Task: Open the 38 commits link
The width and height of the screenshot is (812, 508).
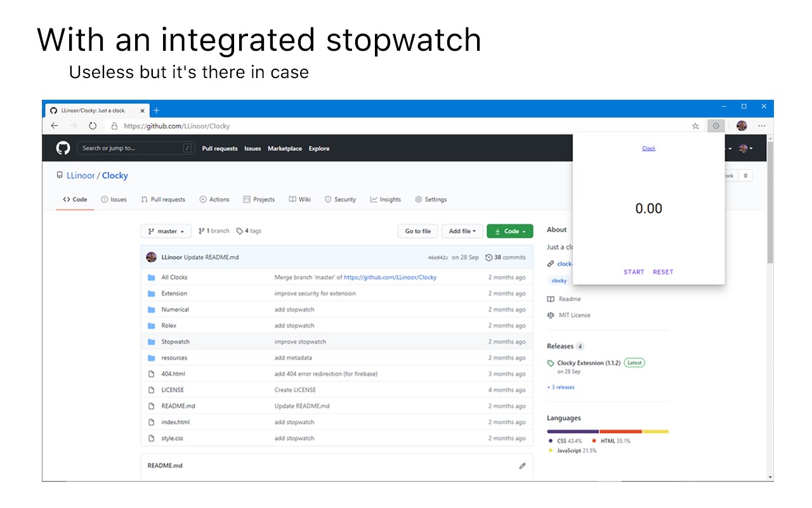Action: coord(506,257)
